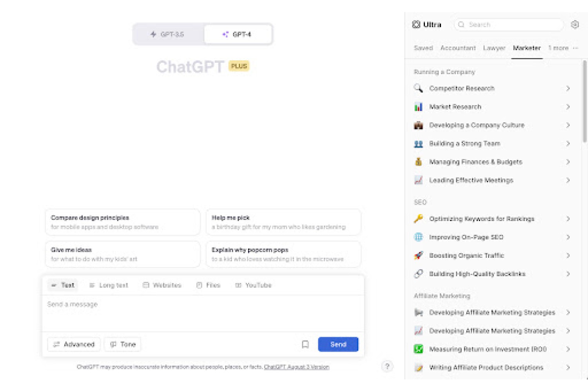Image resolution: width=588 pixels, height=392 pixels.
Task: Switch to Long text mode
Action: point(109,285)
